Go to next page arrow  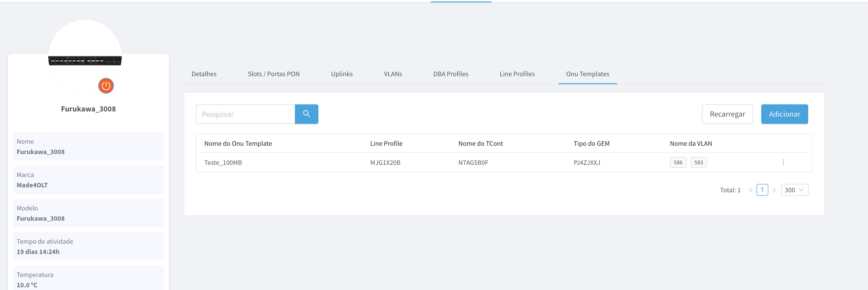[x=774, y=190]
